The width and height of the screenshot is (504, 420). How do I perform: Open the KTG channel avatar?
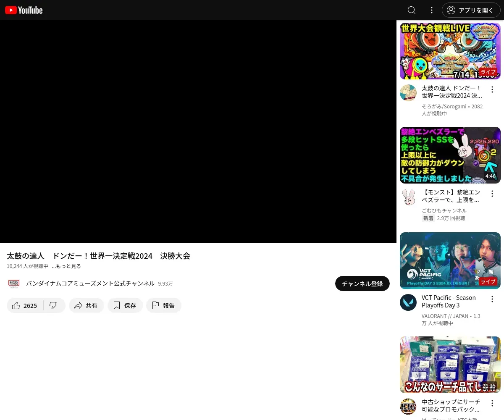tap(408, 407)
